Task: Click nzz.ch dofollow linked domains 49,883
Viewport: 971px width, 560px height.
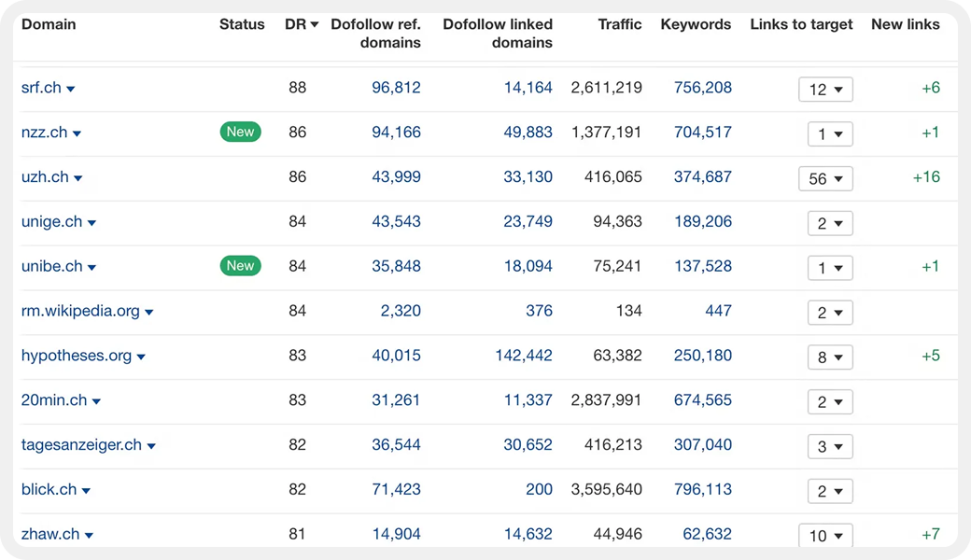Action: click(528, 133)
